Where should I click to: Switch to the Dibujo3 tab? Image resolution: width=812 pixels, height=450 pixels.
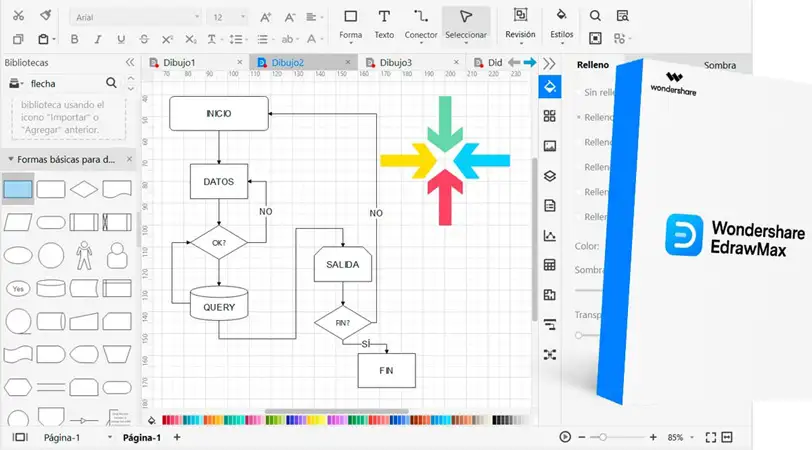[396, 63]
